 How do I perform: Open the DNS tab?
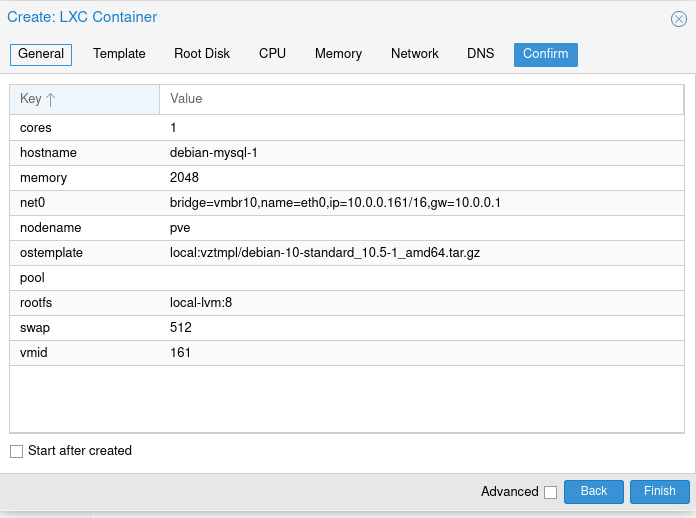click(x=480, y=54)
